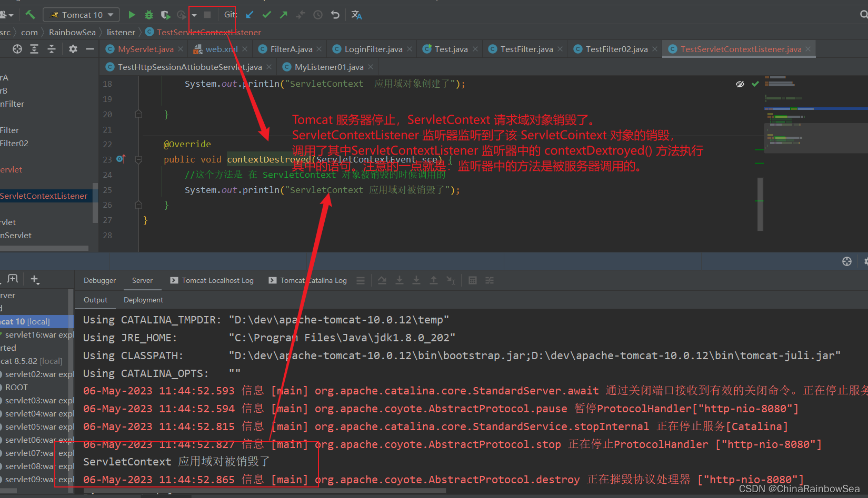
Task: Select opened file crosshair icon in project panel
Action: point(17,49)
